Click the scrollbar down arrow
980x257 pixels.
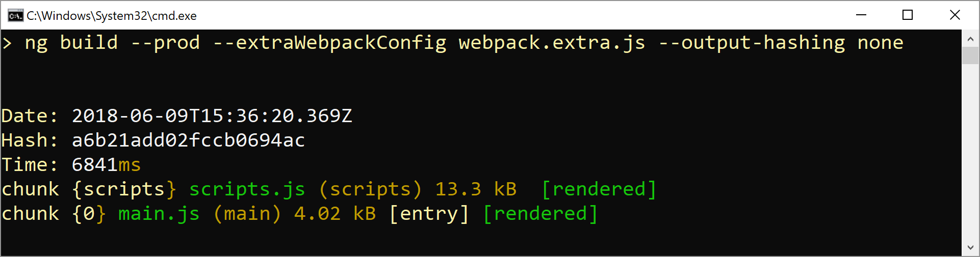point(970,248)
